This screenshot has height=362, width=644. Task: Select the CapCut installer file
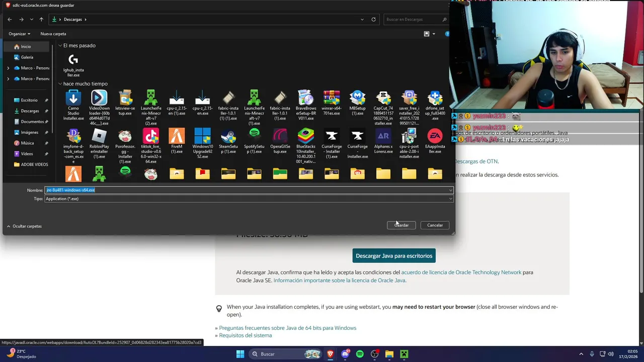383,108
